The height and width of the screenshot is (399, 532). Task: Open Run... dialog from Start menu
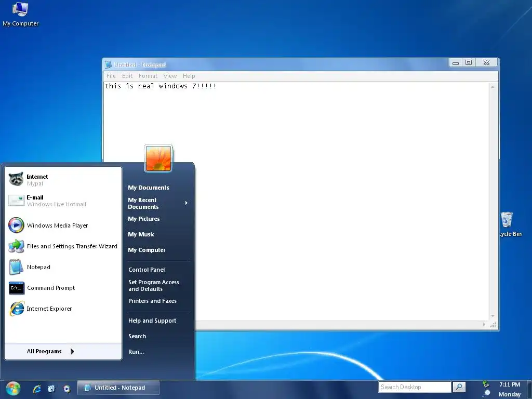(136, 352)
